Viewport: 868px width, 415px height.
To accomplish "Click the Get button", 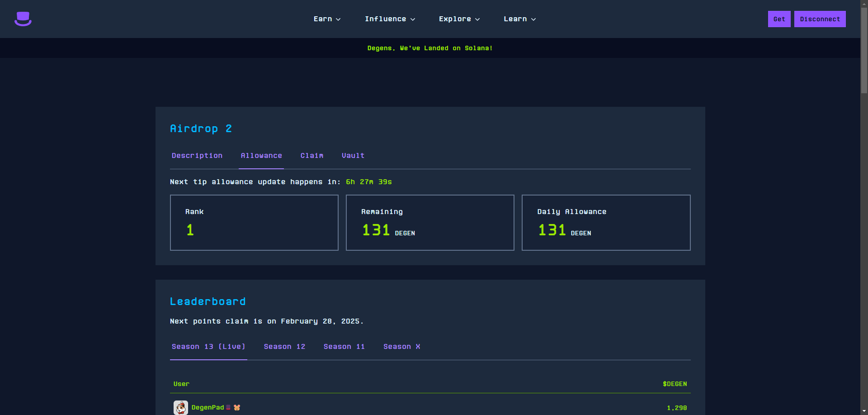I will click(x=779, y=19).
